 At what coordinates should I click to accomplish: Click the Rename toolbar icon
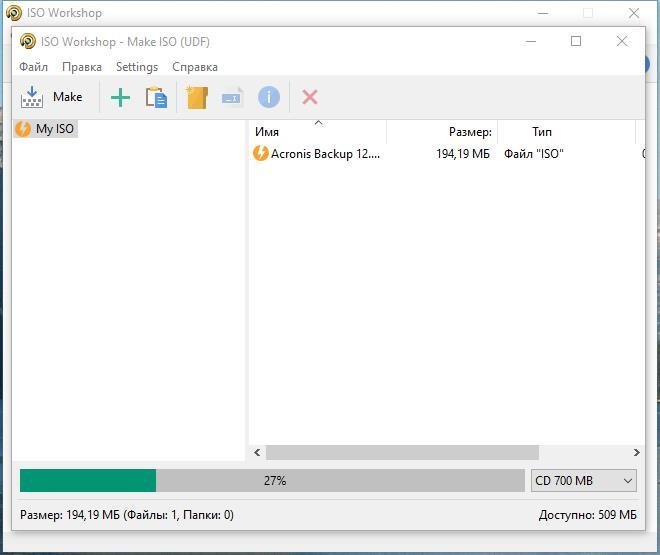pyautogui.click(x=232, y=97)
